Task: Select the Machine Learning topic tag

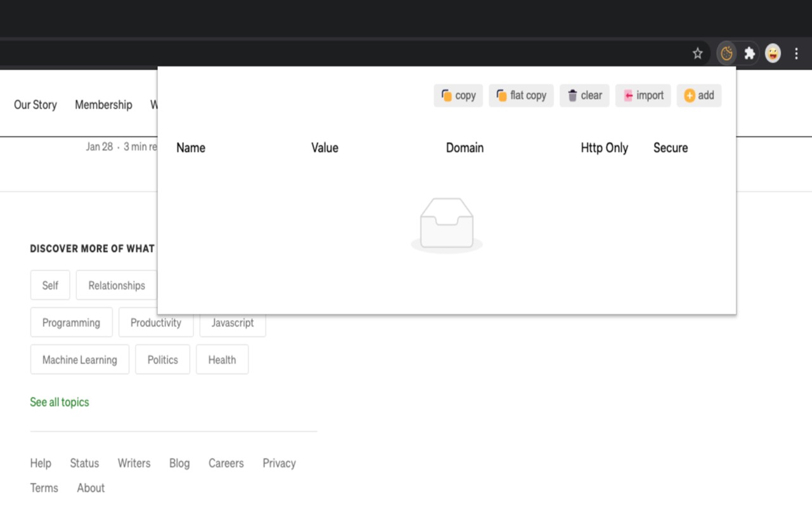Action: (x=80, y=359)
